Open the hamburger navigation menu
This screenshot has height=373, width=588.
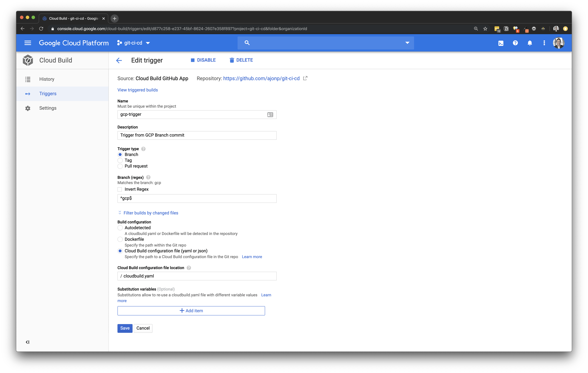pyautogui.click(x=28, y=43)
